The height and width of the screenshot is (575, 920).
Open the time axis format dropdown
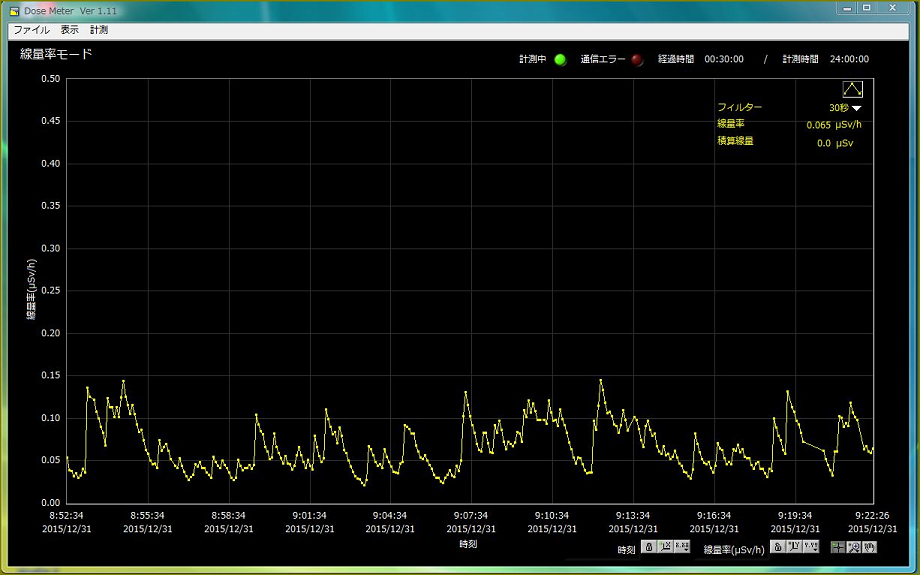click(x=682, y=546)
